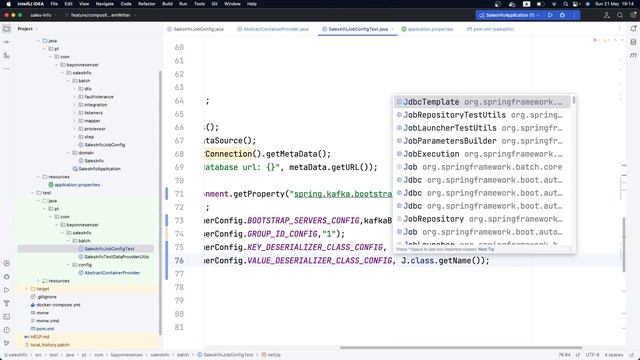Select JobExecution completion suggestion
This screenshot has height=360, width=640.
click(482, 154)
